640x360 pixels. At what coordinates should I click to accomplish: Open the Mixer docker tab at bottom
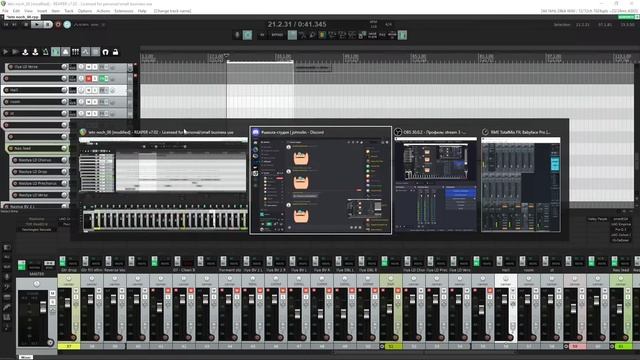pos(26,357)
